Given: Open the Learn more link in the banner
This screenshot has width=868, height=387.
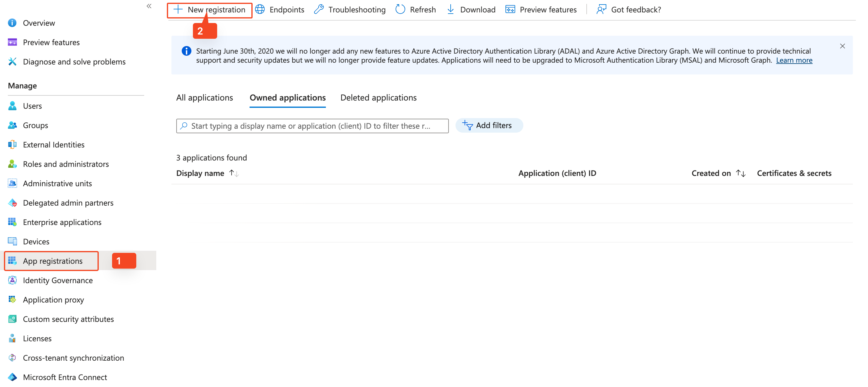Looking at the screenshot, I should click(794, 60).
